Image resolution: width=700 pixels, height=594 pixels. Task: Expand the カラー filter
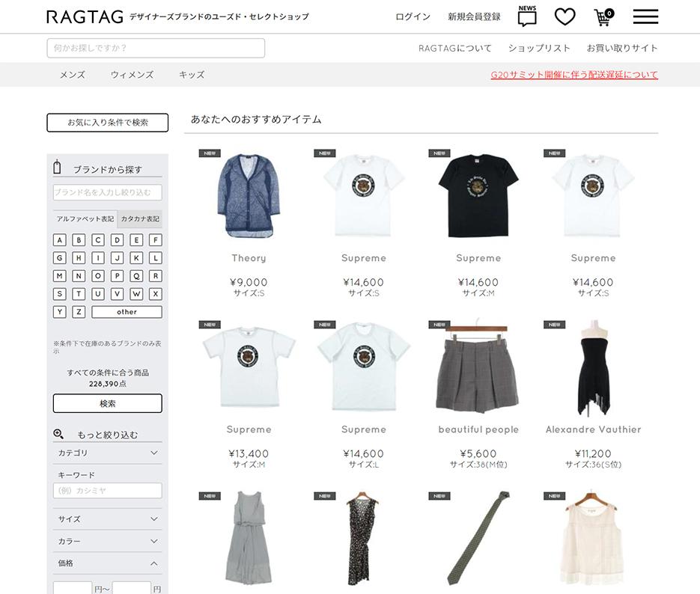click(108, 541)
